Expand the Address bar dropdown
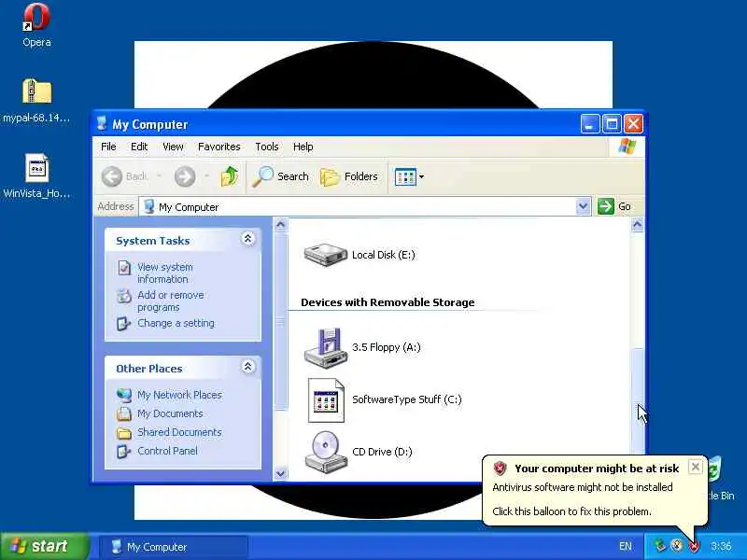Image resolution: width=747 pixels, height=560 pixels. click(583, 206)
